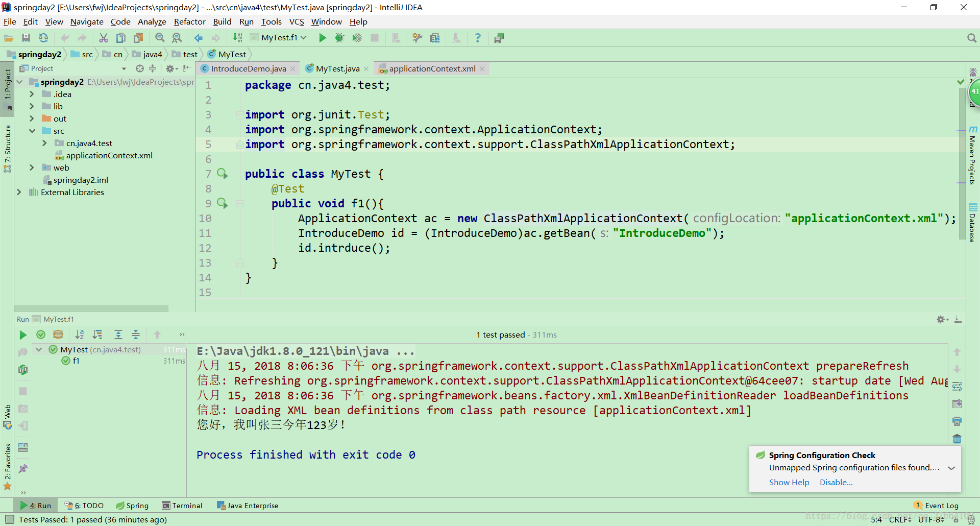Expand the Spring Configuration Check notification

[951, 468]
